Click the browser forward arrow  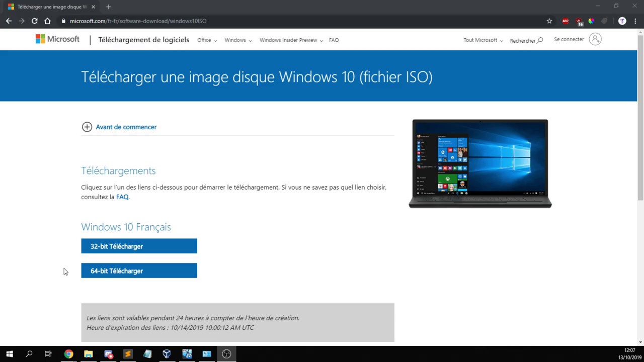[x=22, y=21]
